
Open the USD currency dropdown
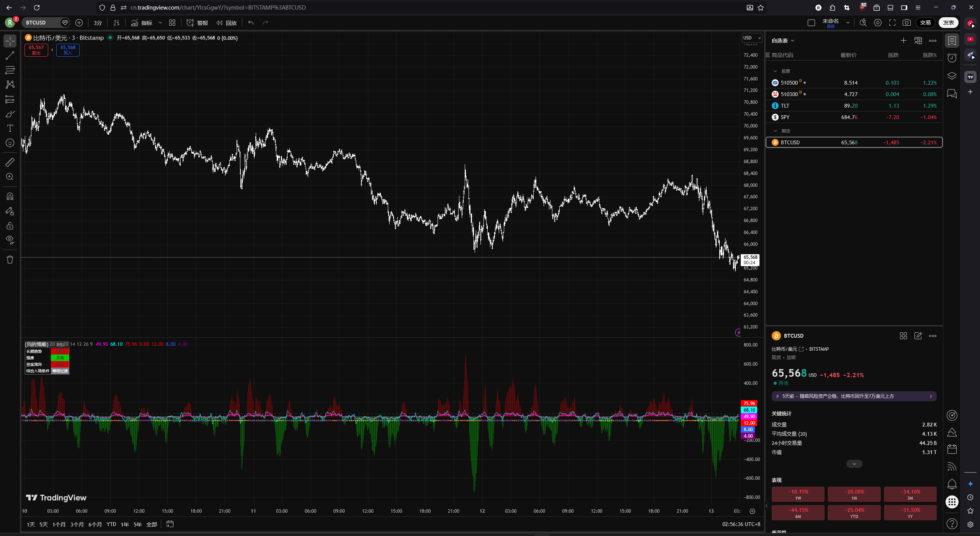tap(751, 38)
